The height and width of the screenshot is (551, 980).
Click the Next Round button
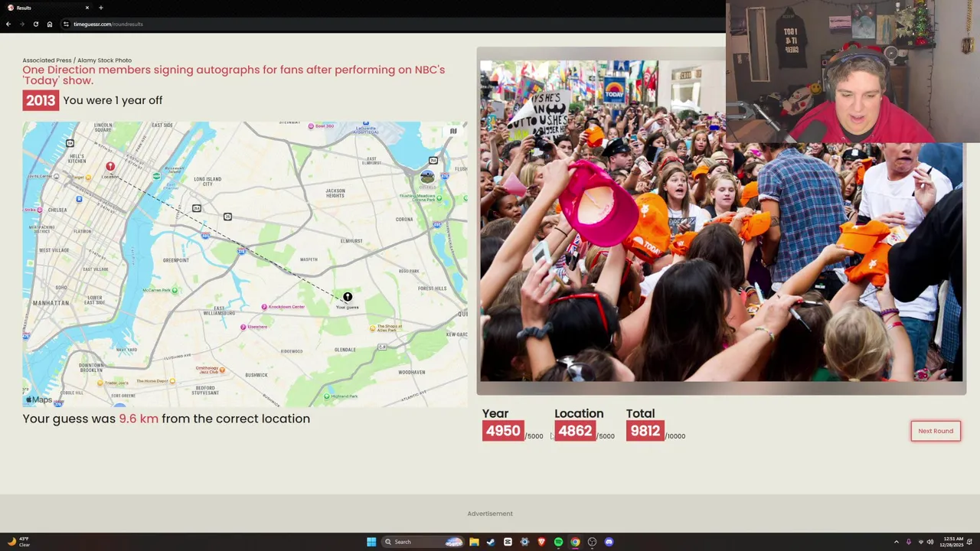[935, 431]
